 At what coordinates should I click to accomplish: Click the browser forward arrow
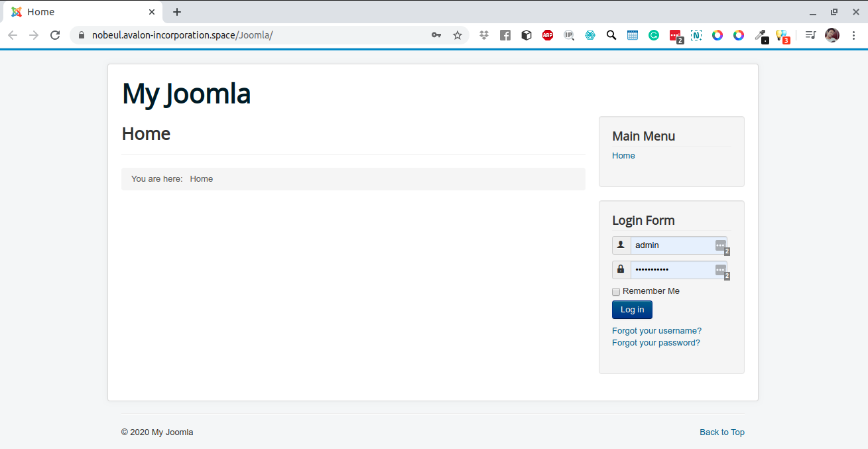(x=34, y=35)
